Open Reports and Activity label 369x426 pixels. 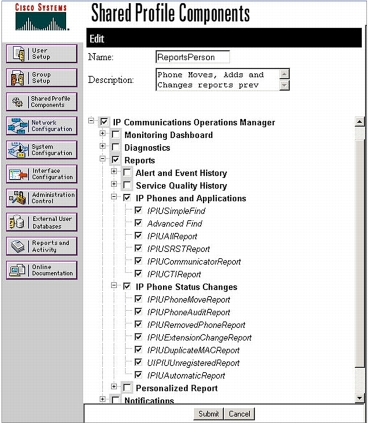(x=50, y=246)
